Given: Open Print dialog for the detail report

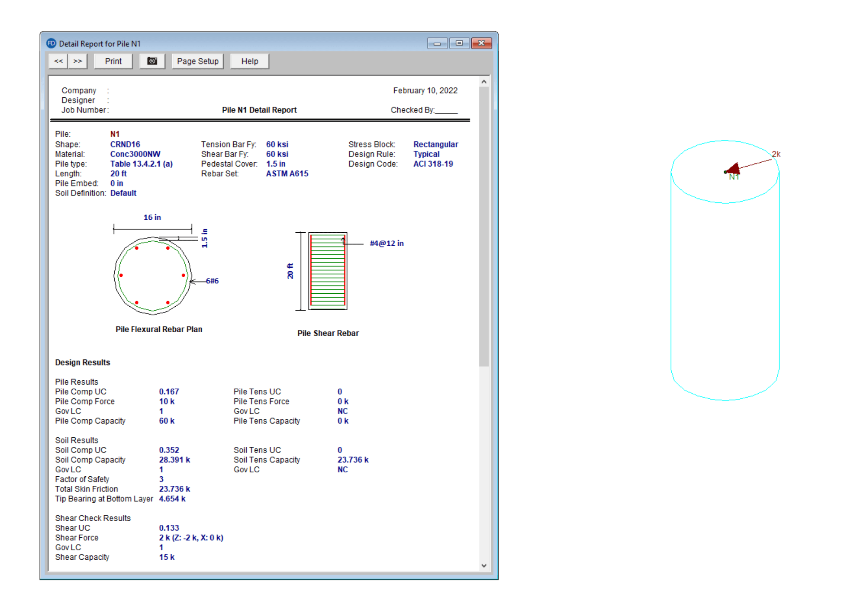Looking at the screenshot, I should pos(113,61).
